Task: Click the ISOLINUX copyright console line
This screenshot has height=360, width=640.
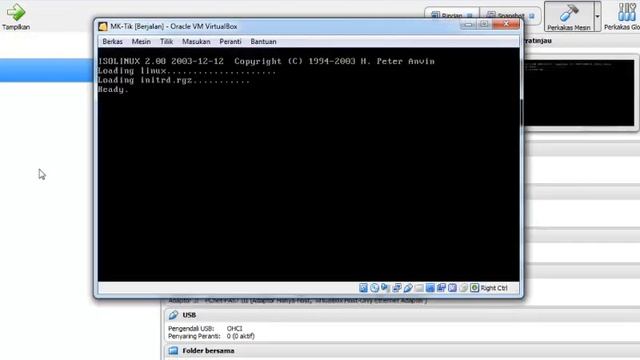Action: (266, 61)
